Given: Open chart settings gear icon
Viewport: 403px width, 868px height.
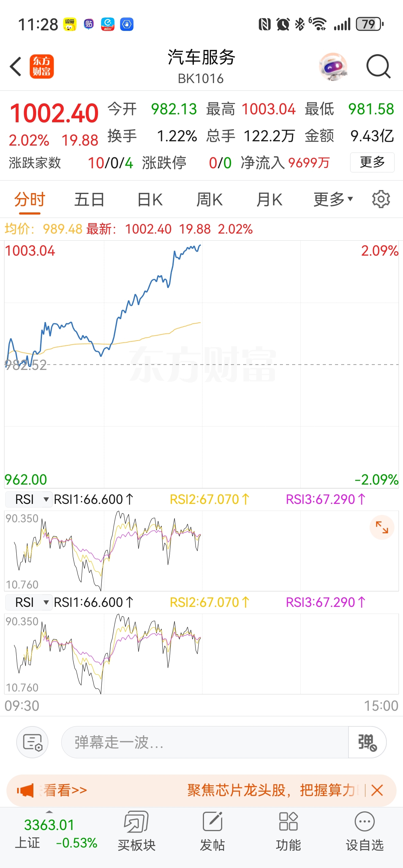Looking at the screenshot, I should [x=381, y=199].
